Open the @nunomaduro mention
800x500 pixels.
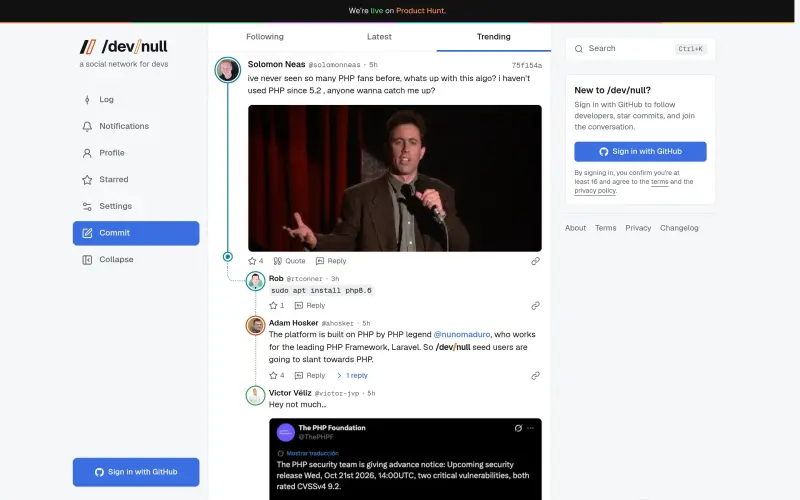click(x=462, y=335)
